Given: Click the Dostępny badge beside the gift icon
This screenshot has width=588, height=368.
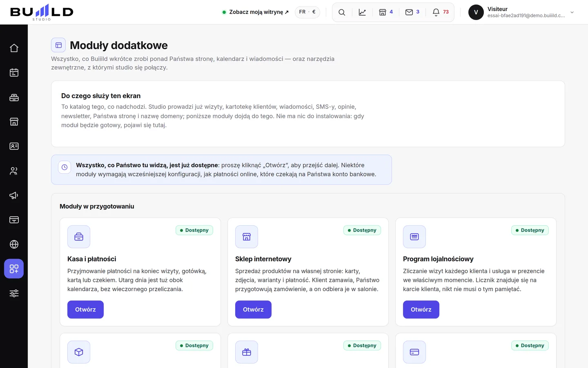Looking at the screenshot, I should (x=362, y=346).
